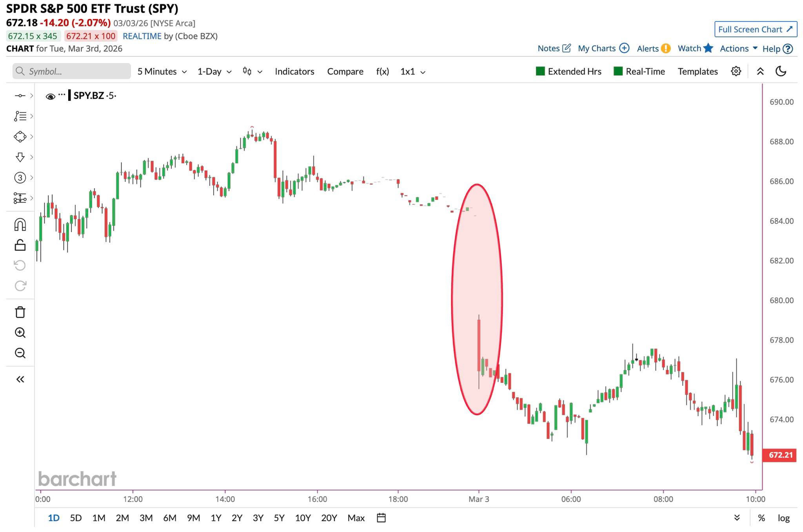Click the trash delete drawings icon
This screenshot has height=532, width=803.
click(20, 312)
